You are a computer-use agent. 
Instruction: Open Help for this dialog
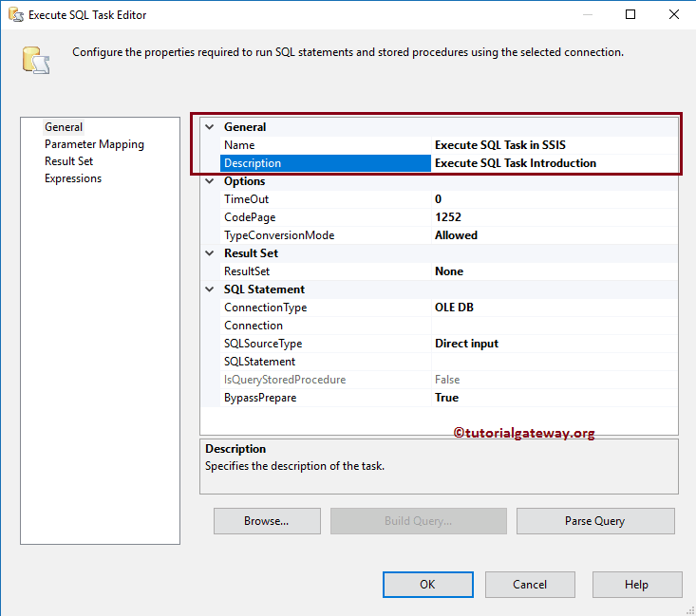(637, 585)
